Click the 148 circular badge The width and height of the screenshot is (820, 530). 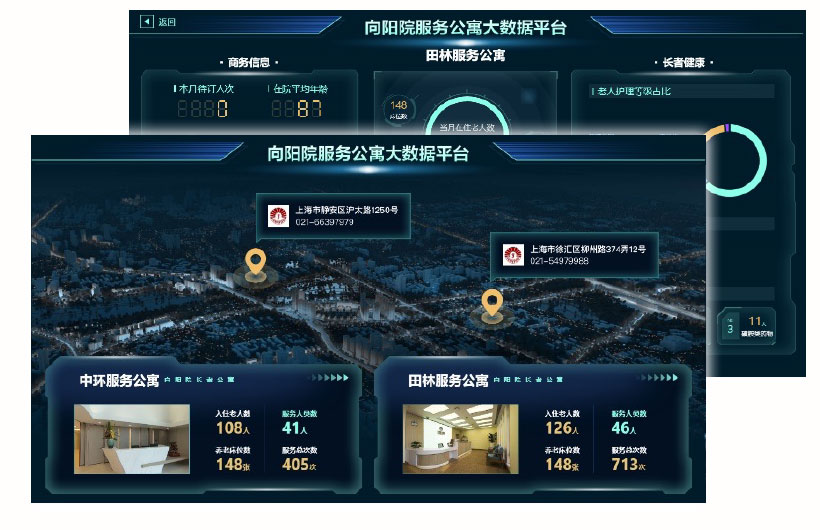click(x=399, y=107)
